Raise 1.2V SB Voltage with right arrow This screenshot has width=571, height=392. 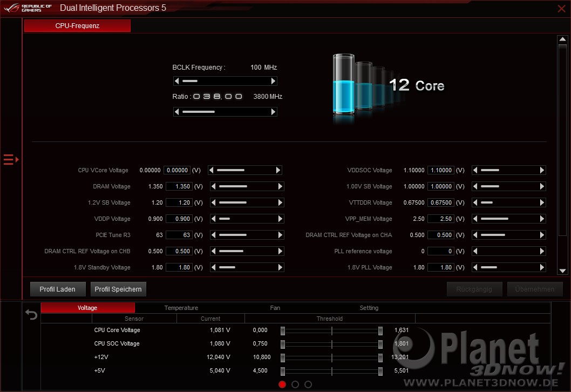(280, 202)
